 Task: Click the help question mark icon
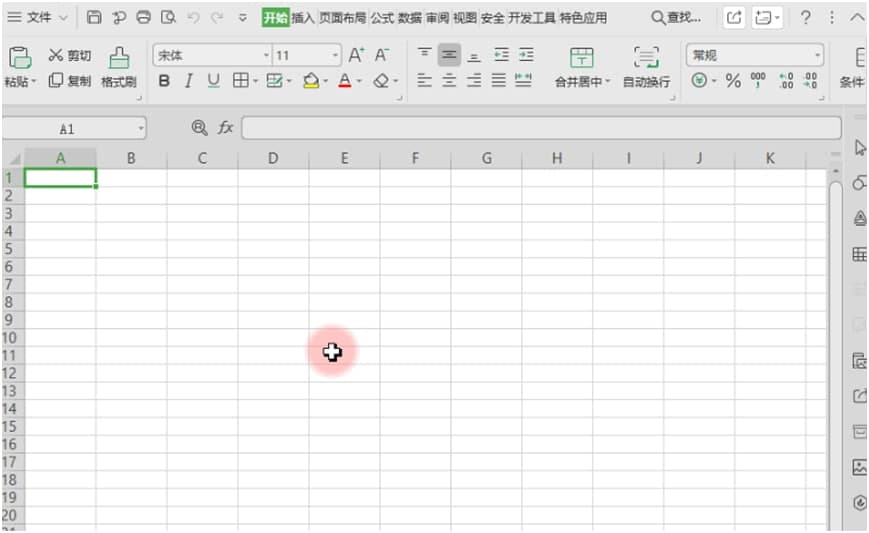pos(805,18)
